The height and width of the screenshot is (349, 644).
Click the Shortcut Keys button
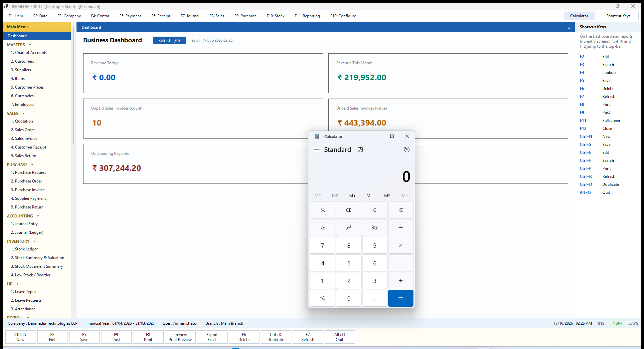tap(618, 16)
